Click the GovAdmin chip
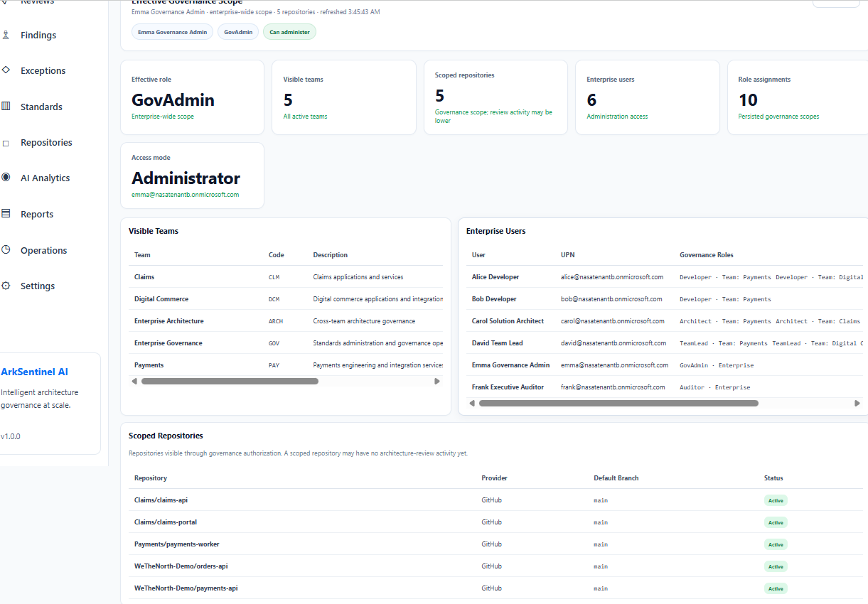The height and width of the screenshot is (604, 868). coord(238,32)
